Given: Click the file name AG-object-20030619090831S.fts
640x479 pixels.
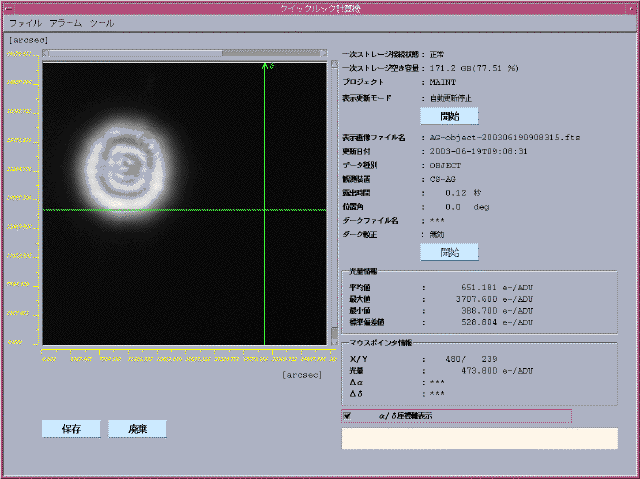Looking at the screenshot, I should pos(504,137).
